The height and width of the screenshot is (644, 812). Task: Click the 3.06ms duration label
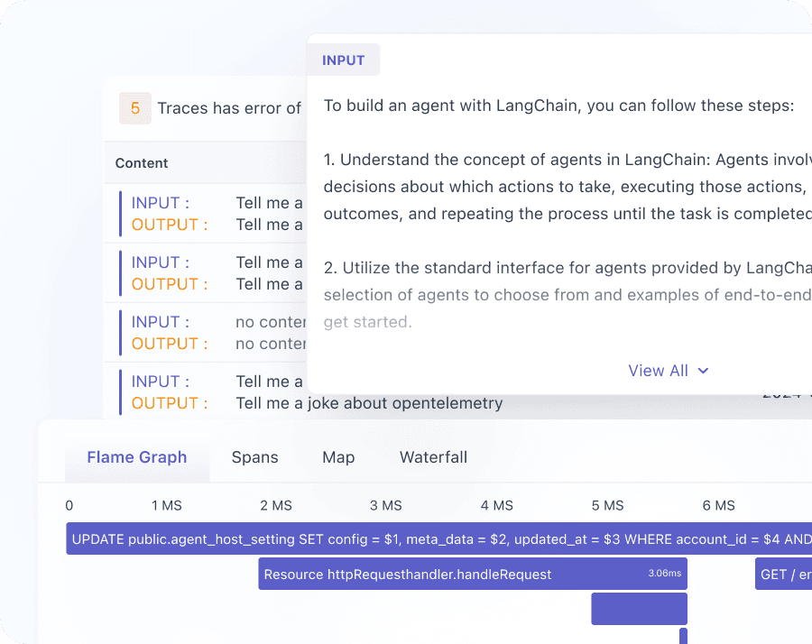(664, 573)
